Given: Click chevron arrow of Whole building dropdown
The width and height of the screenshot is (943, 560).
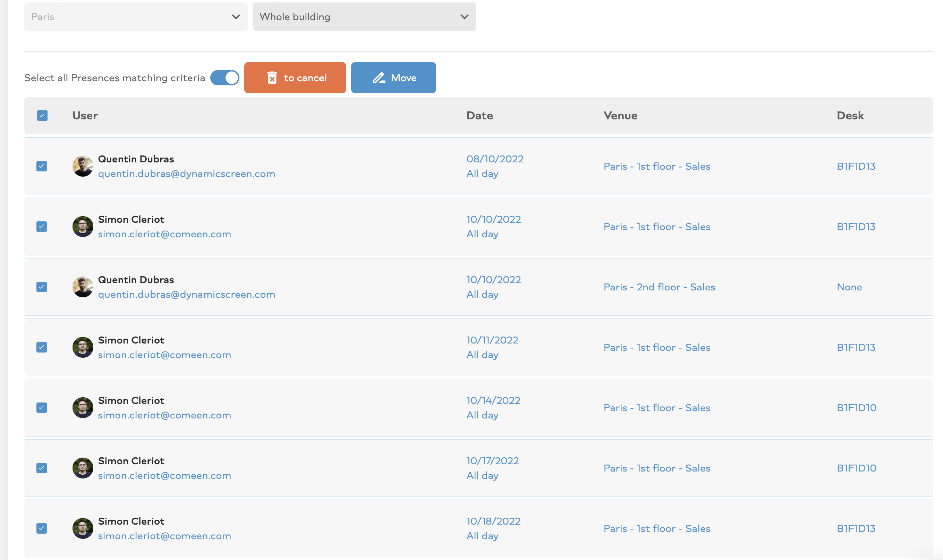Looking at the screenshot, I should (465, 17).
